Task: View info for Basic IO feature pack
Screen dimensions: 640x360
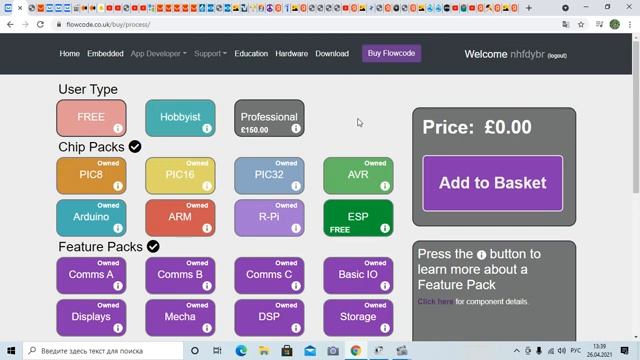Action: (x=385, y=286)
